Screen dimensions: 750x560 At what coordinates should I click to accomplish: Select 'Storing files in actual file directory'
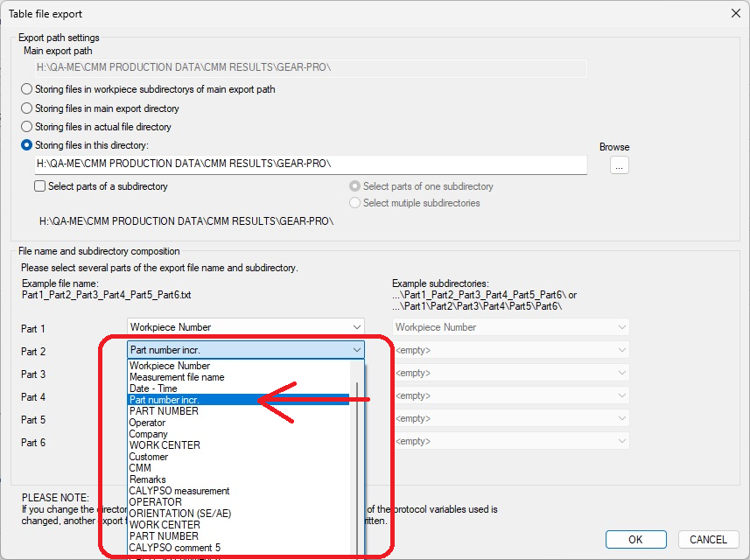pos(27,127)
